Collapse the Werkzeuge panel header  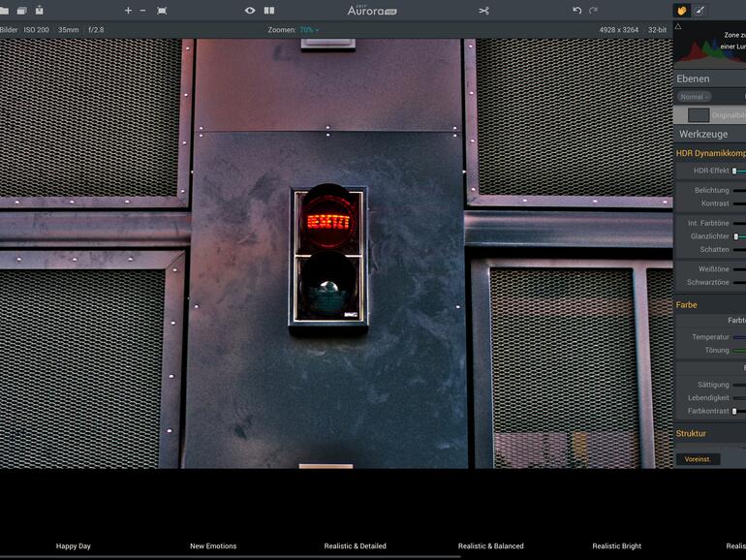click(x=710, y=134)
